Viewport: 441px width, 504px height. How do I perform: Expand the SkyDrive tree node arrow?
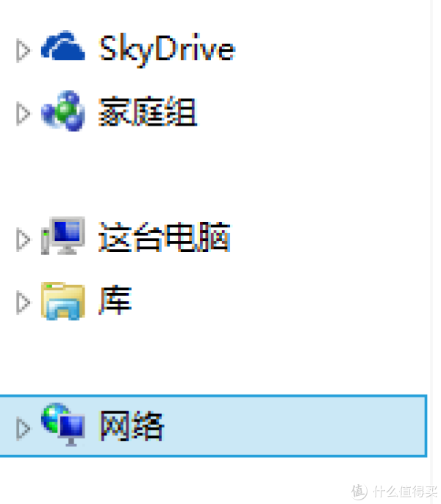coord(24,51)
